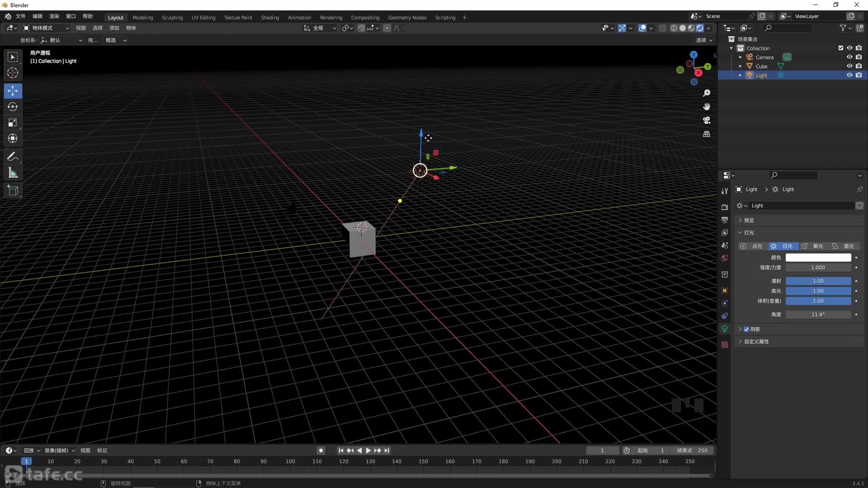The height and width of the screenshot is (488, 868).
Task: Click the light color swatch
Action: tap(818, 258)
